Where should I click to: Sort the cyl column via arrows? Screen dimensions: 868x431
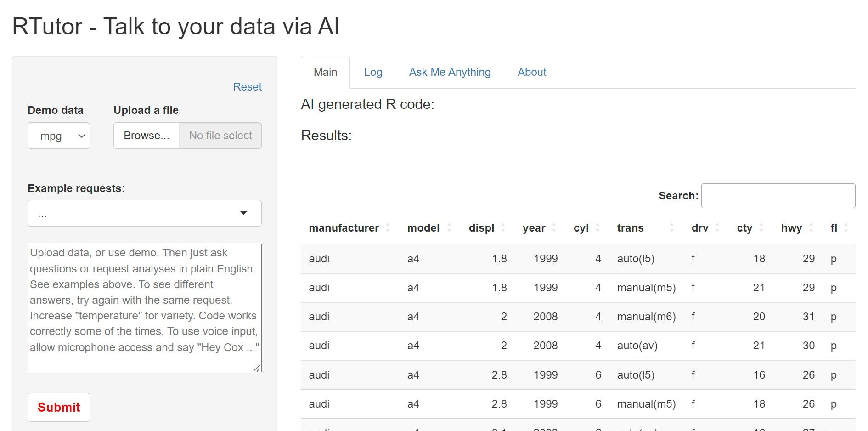pyautogui.click(x=597, y=228)
